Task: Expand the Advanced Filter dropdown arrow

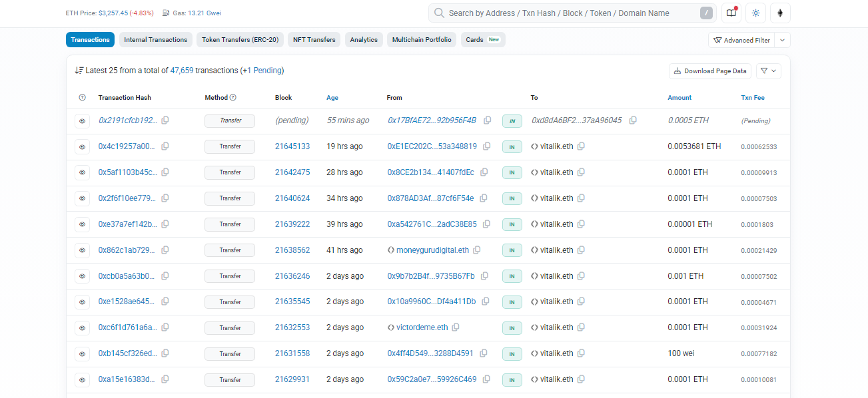Action: [x=783, y=40]
